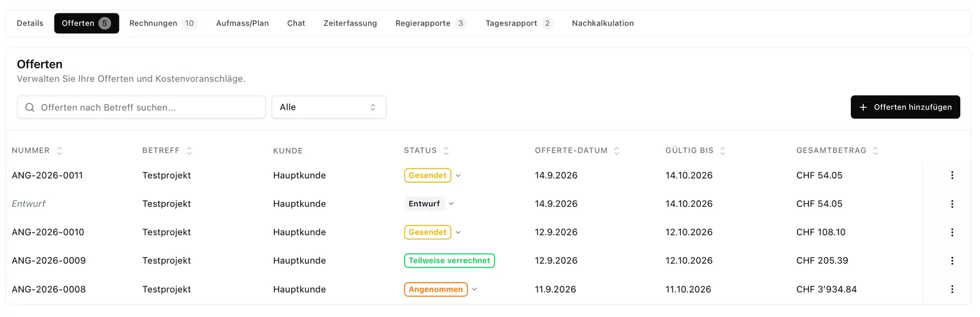The image size is (980, 317).
Task: Click offer number ANG-2026-0010
Action: [48, 233]
